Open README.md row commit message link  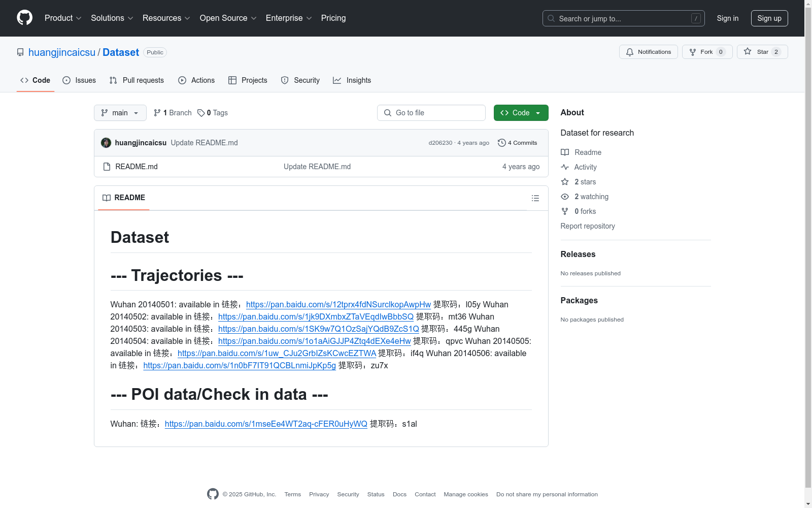click(x=317, y=167)
